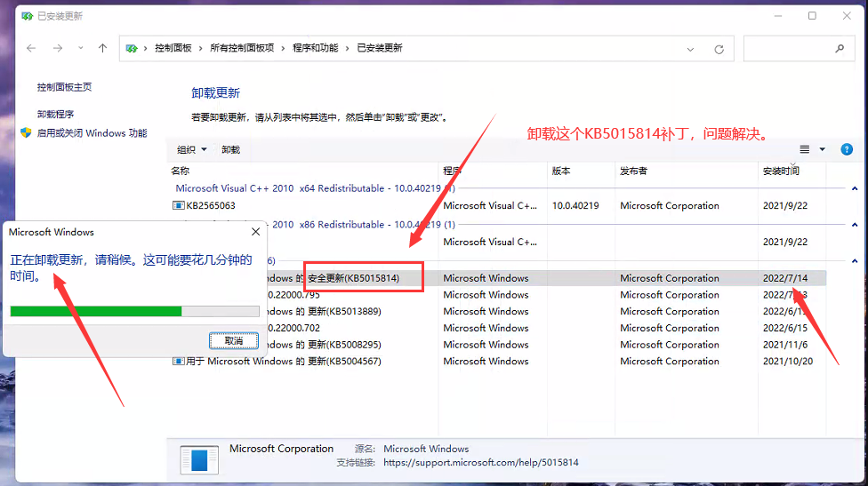Sort by 版本 column header
The height and width of the screenshot is (486, 868).
(x=561, y=171)
